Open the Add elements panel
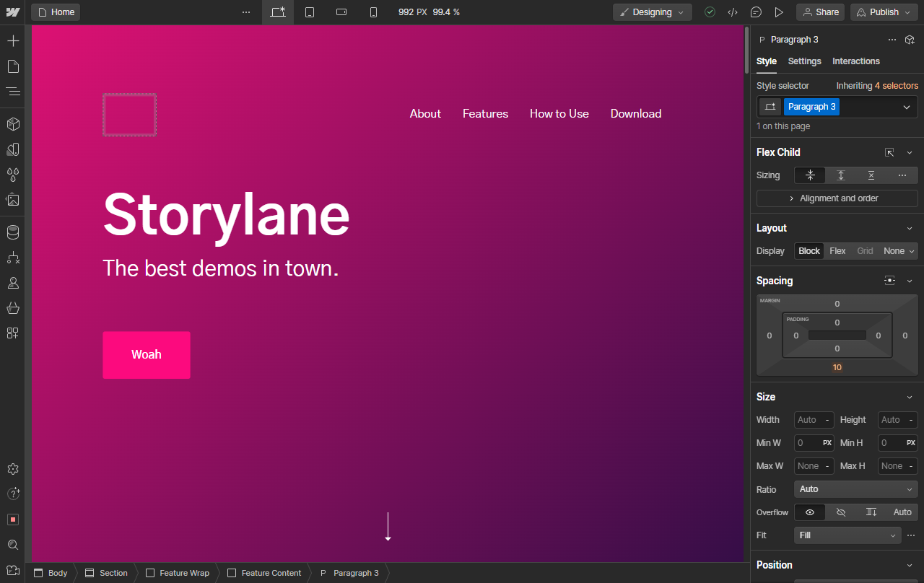This screenshot has width=924, height=583. click(13, 41)
